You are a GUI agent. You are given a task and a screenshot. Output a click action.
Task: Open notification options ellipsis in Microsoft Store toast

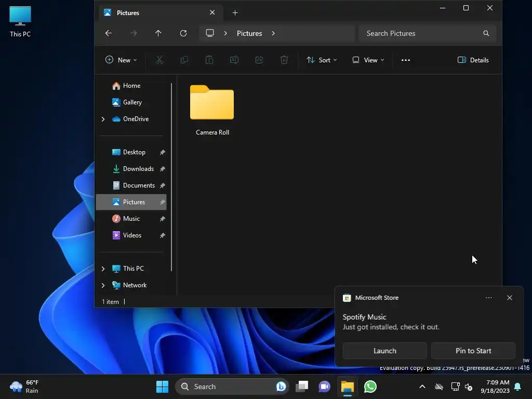[x=488, y=298]
